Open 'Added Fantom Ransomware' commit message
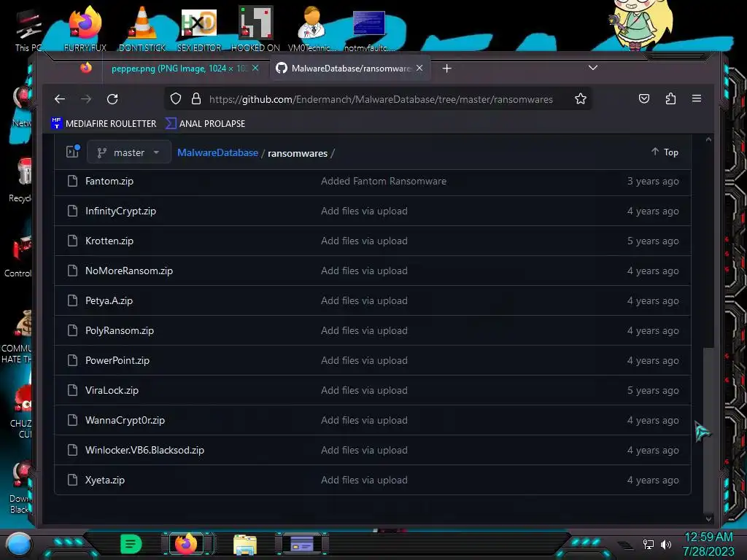The width and height of the screenshot is (747, 560). pos(384,181)
